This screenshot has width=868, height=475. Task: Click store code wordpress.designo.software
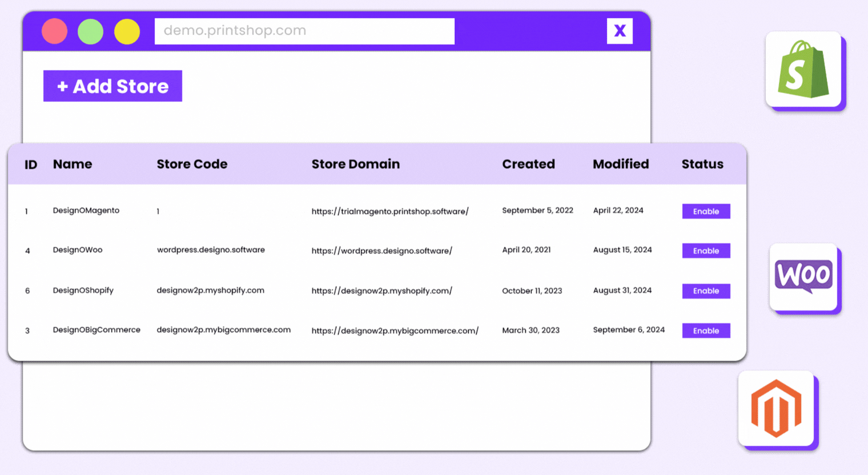211,250
